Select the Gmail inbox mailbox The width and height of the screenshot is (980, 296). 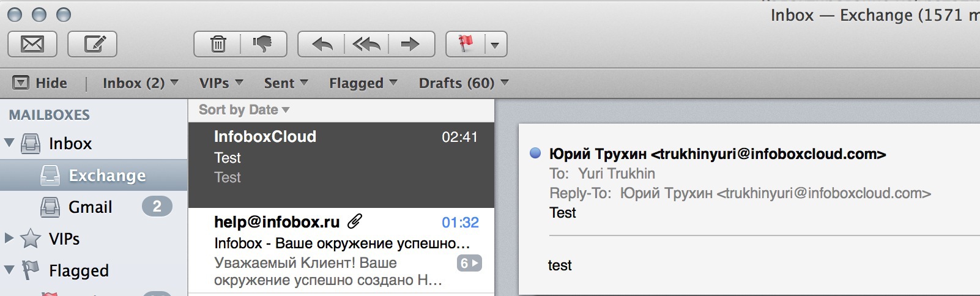point(90,207)
